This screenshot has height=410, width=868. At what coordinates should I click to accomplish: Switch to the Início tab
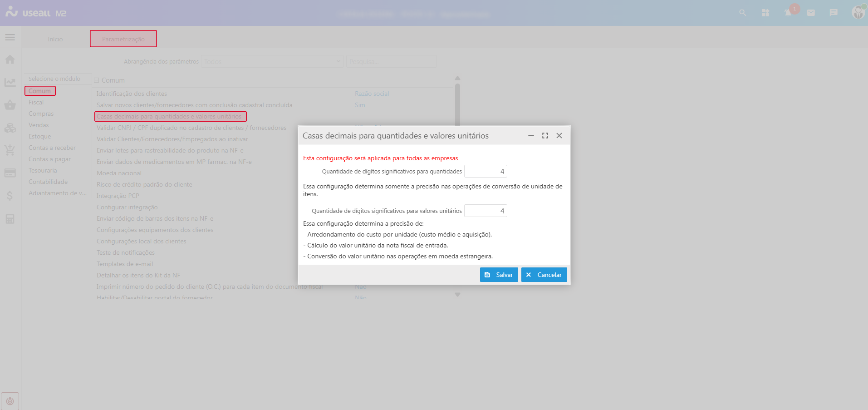click(55, 39)
